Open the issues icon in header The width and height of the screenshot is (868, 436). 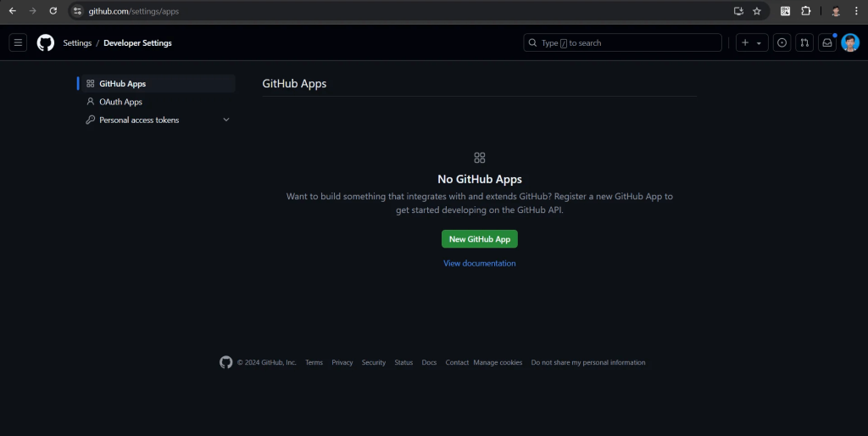point(782,43)
